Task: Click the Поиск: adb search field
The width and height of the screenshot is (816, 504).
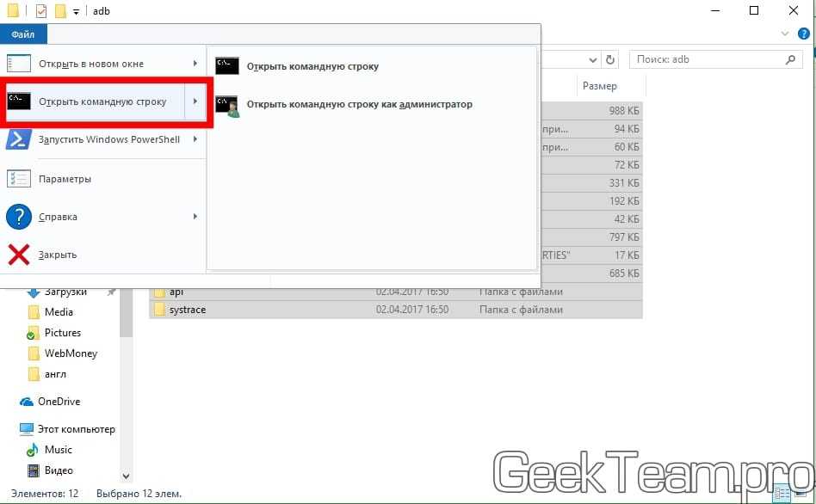Action: point(706,60)
